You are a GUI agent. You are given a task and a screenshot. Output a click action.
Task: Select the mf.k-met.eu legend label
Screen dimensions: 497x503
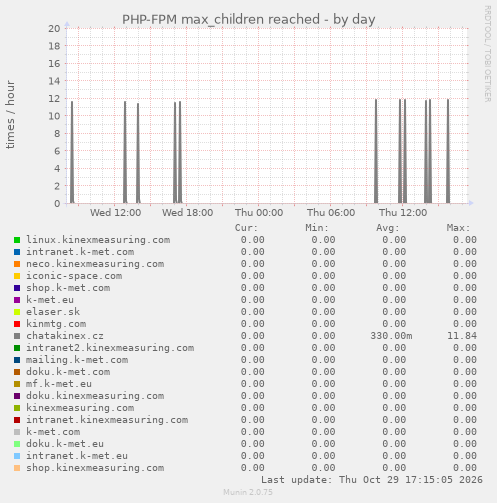click(59, 384)
